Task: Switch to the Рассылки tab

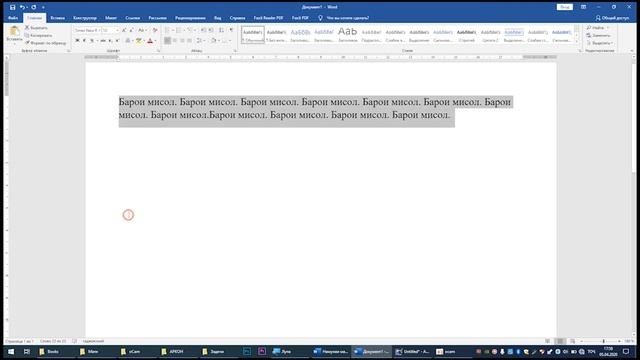Action: tap(158, 18)
